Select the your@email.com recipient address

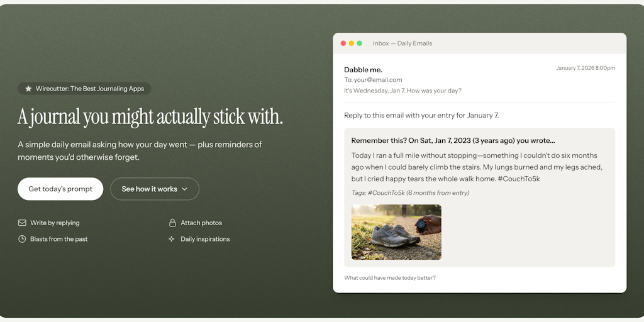point(378,80)
